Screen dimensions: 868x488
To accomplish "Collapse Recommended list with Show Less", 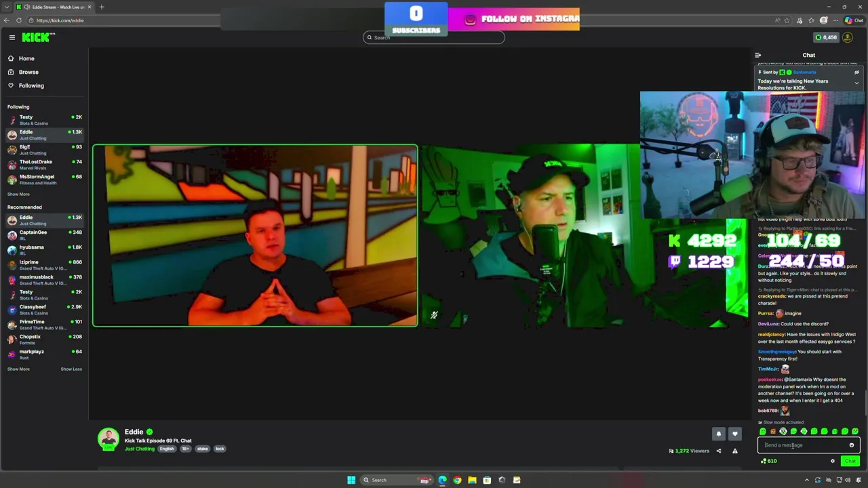I will 71,369.
